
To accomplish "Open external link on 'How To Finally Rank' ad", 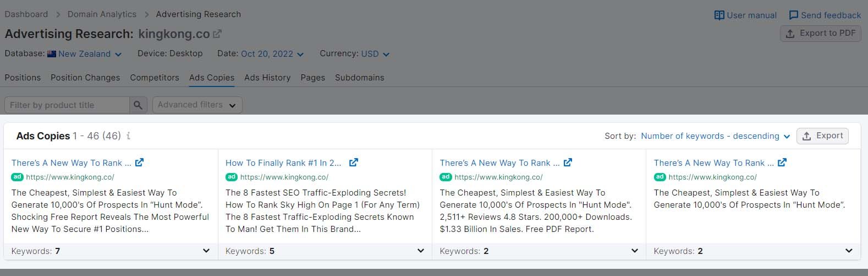I will click(354, 163).
